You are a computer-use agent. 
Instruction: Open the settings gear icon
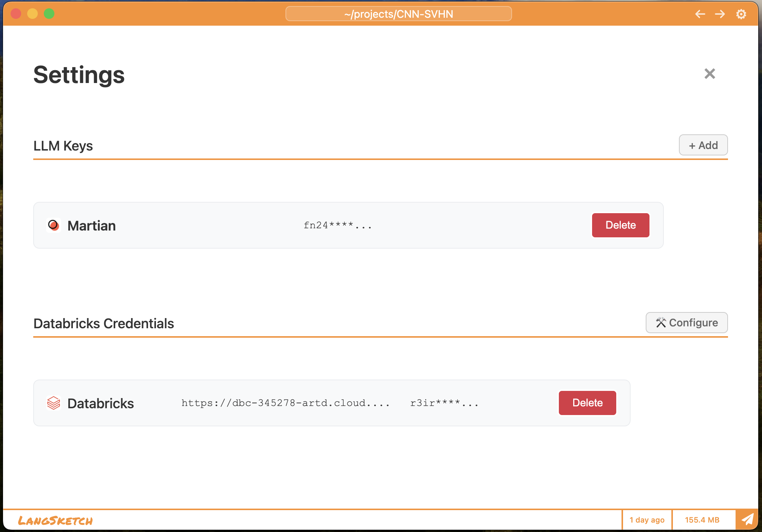coord(741,14)
